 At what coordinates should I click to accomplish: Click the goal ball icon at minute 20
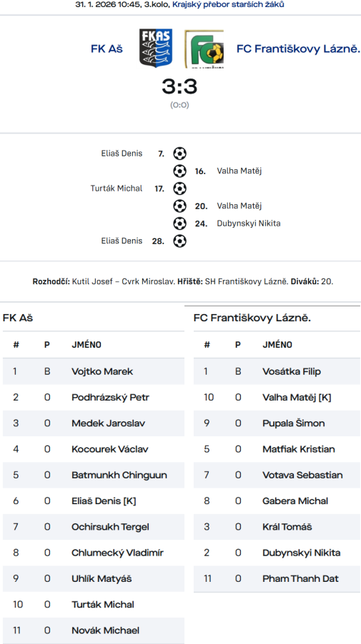[179, 206]
